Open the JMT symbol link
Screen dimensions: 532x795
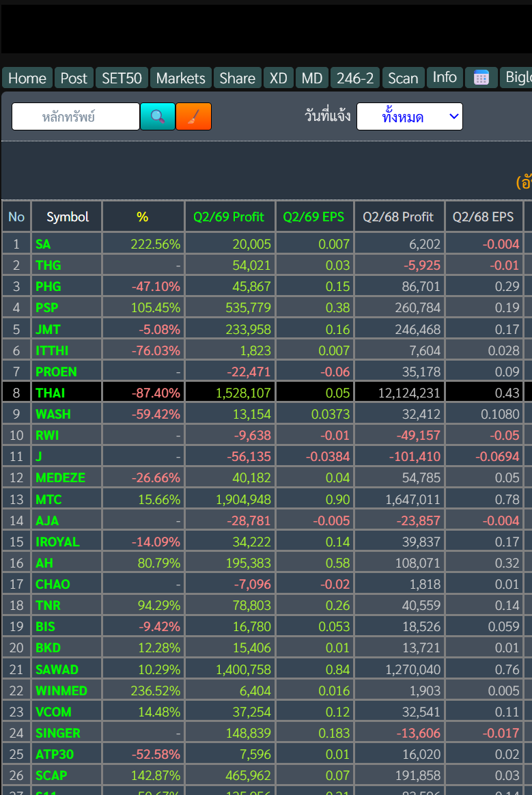48,330
